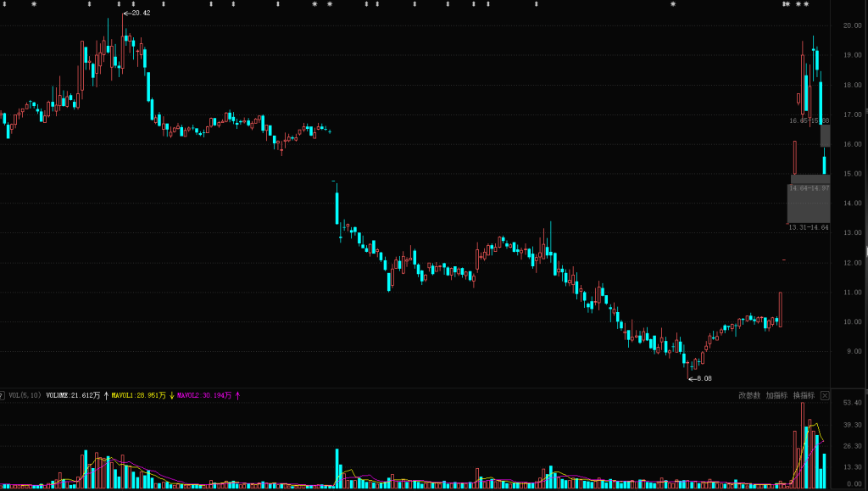868x491 pixels.
Task: Select the 14.64-14.97 gap label
Action: coord(809,188)
